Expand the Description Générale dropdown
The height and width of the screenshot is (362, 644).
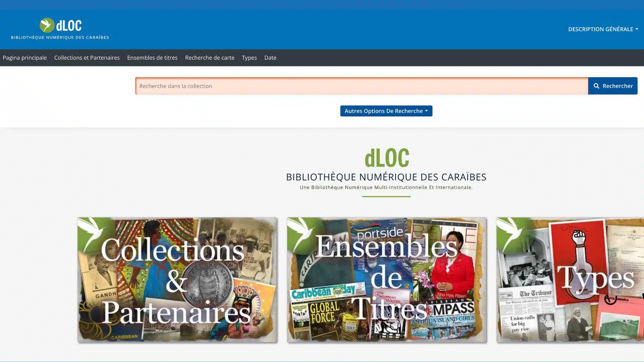pos(600,29)
